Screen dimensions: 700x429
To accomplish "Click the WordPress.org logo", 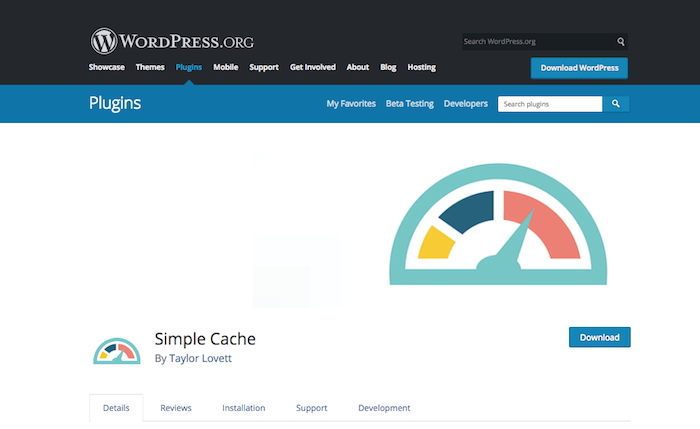I will 172,41.
